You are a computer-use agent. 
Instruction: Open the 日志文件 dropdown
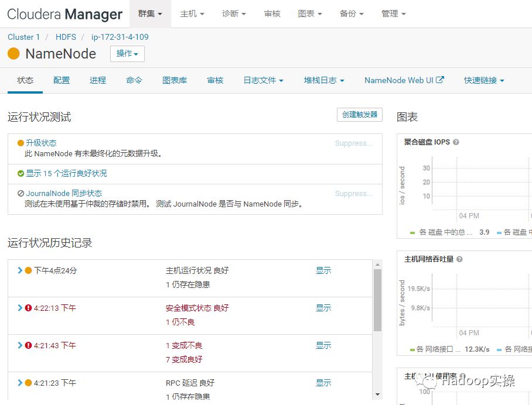point(262,80)
